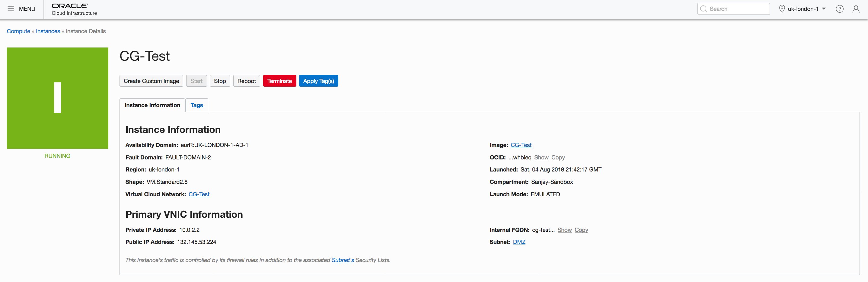
Task: Open the DMZ subnet link
Action: coord(519,242)
